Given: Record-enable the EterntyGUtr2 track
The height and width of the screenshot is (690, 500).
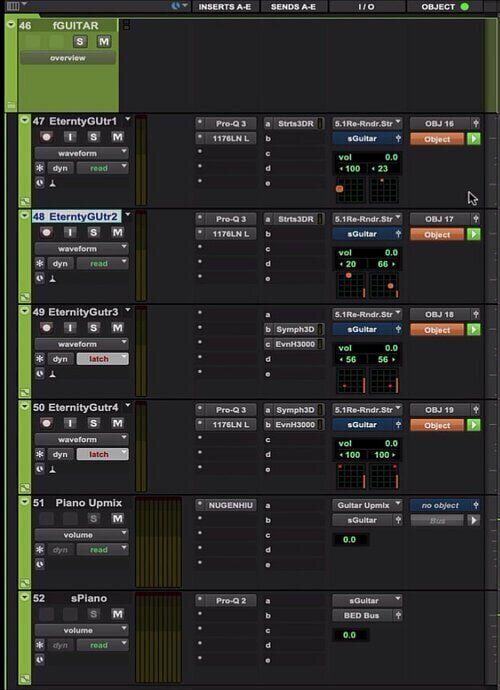Looking at the screenshot, I should click(x=46, y=233).
